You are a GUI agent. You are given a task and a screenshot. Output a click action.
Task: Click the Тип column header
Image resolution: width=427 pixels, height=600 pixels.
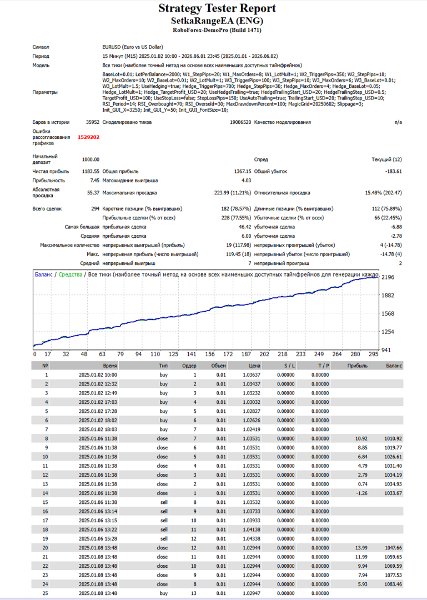[163, 366]
